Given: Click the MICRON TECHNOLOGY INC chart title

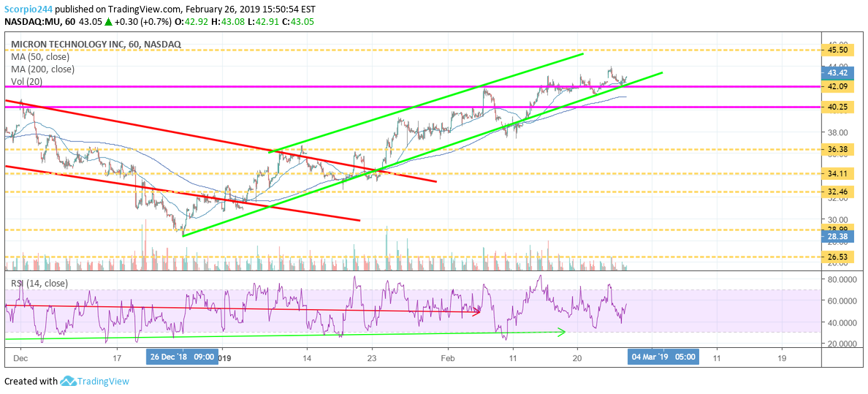Looking at the screenshot, I should pos(96,45).
